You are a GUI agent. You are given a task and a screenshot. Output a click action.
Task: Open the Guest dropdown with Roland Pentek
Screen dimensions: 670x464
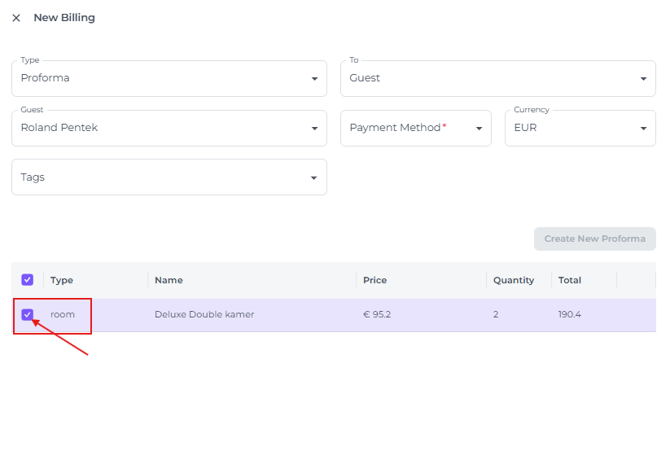[x=168, y=128]
